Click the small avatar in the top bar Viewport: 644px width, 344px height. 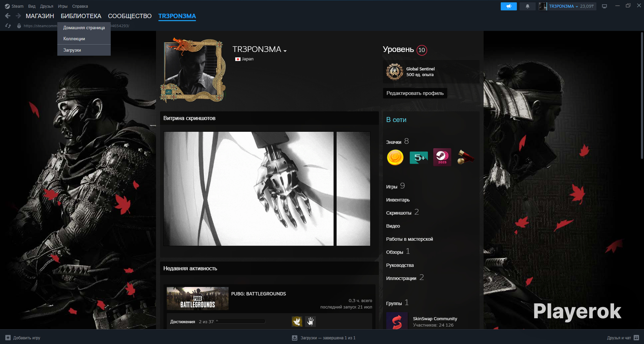click(543, 6)
